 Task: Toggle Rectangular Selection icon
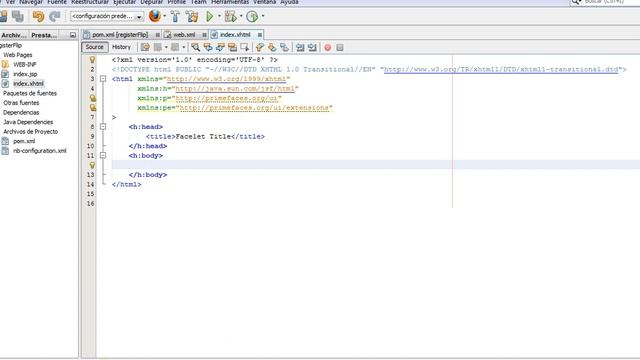tap(244, 47)
